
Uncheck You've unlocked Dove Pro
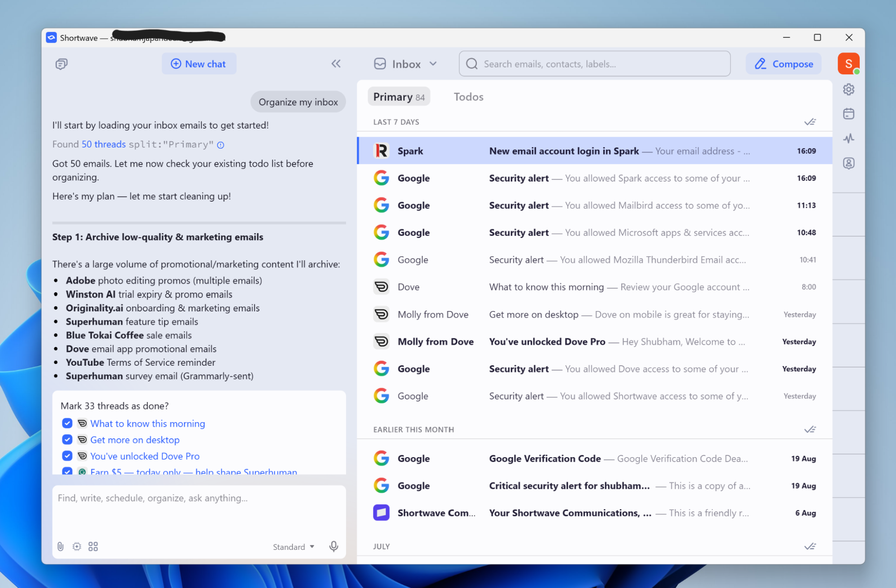(67, 456)
